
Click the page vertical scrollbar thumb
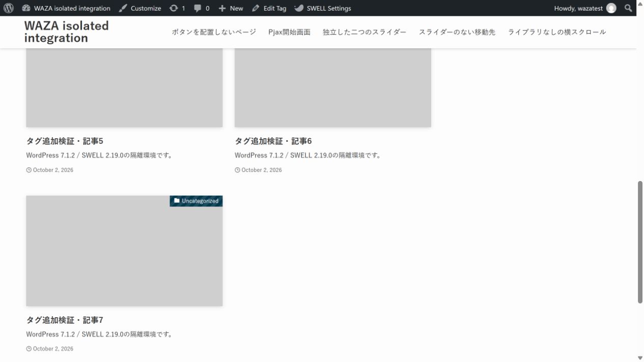640,242
